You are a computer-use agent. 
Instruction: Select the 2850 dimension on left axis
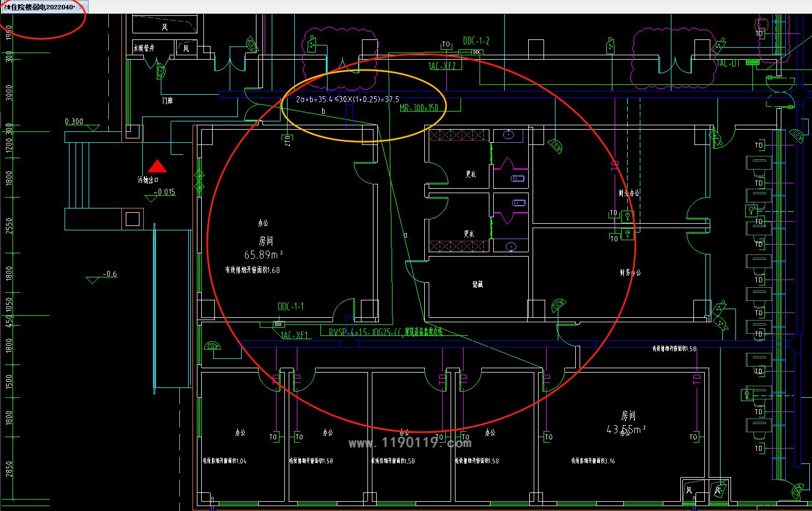[x=9, y=471]
